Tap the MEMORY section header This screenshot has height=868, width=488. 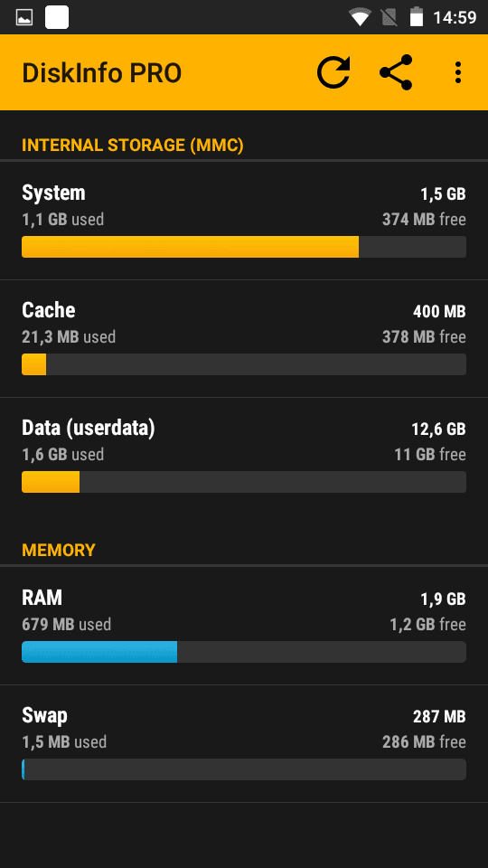tap(59, 551)
